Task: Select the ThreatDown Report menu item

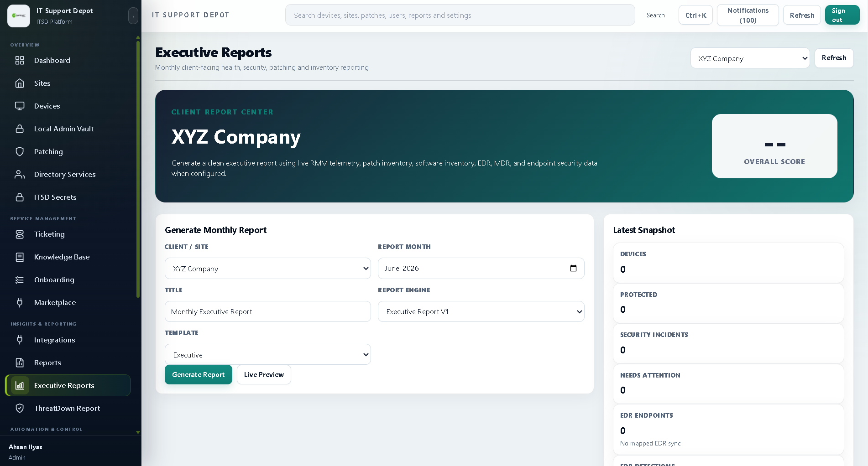Action: pos(68,408)
